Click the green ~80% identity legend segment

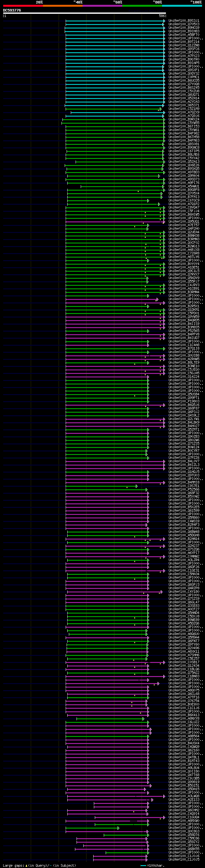[142, 6]
